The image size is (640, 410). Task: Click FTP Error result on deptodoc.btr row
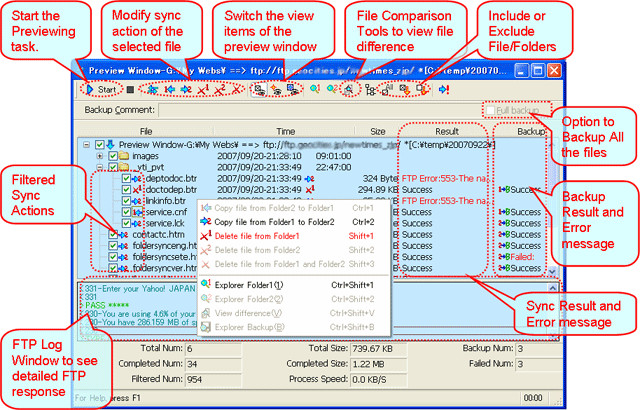(445, 179)
